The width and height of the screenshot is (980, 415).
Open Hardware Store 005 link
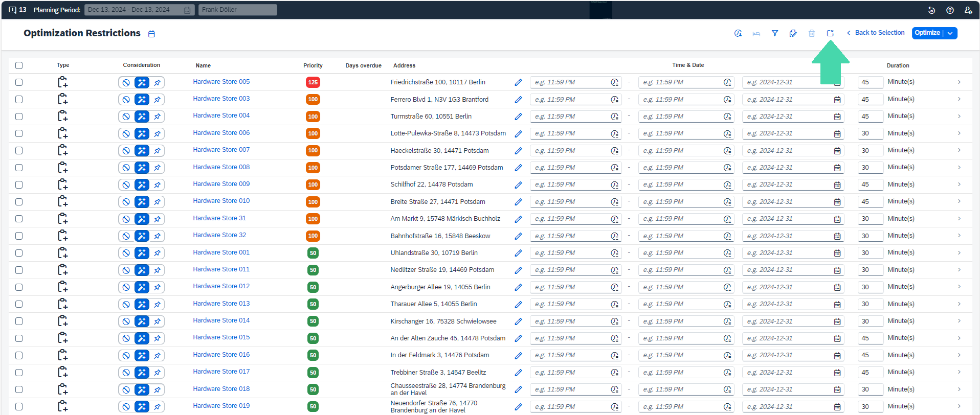click(221, 82)
